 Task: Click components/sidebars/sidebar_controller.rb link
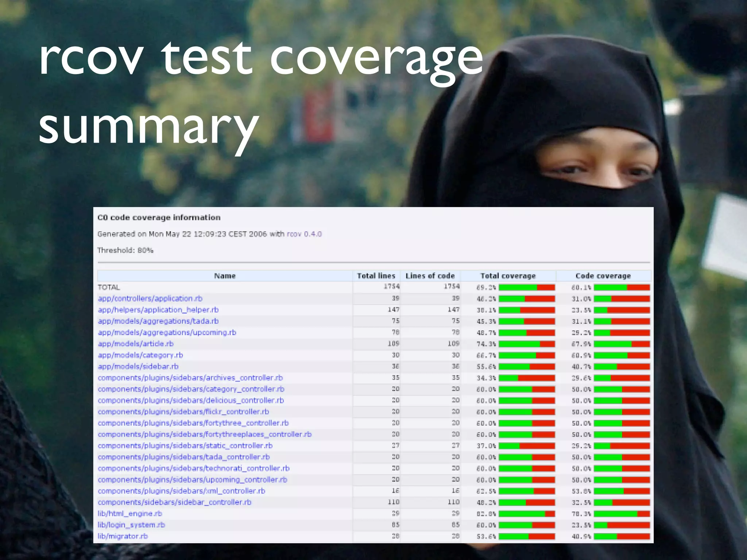point(174,502)
